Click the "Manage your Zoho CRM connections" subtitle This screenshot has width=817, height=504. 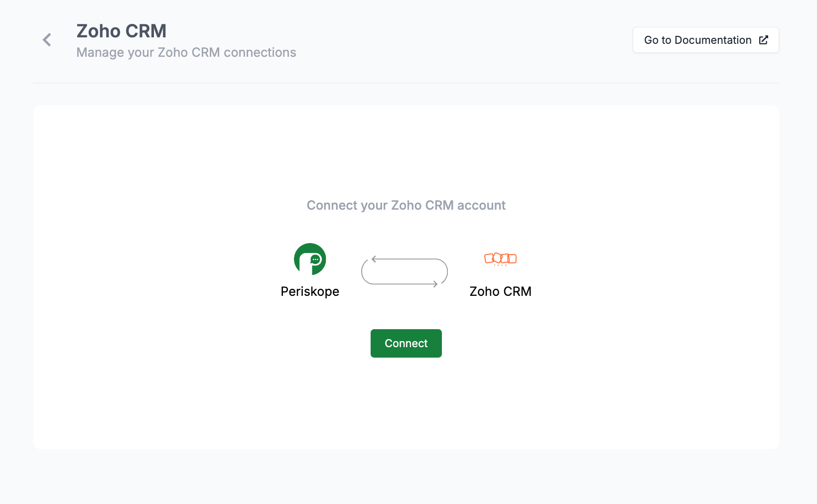coord(186,52)
